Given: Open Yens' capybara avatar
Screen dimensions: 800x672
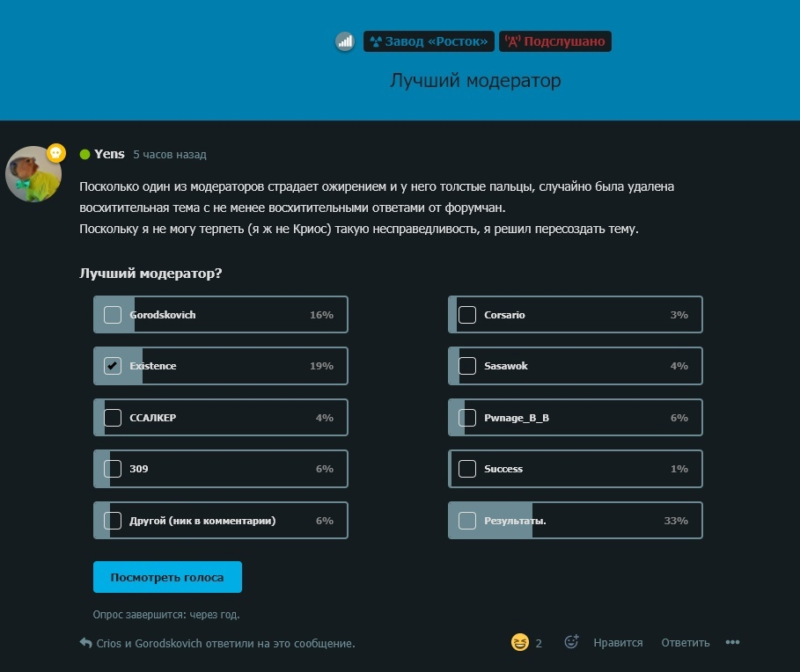Looking at the screenshot, I should (x=33, y=174).
